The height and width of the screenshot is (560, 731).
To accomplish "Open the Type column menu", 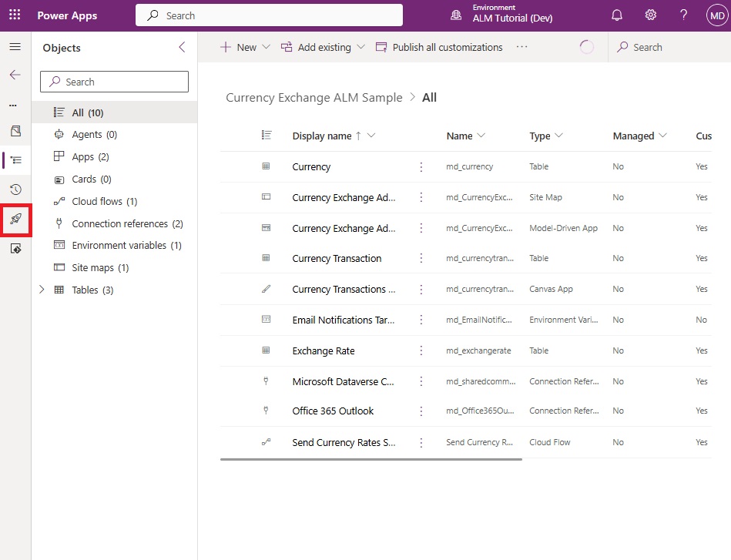I will tap(558, 136).
